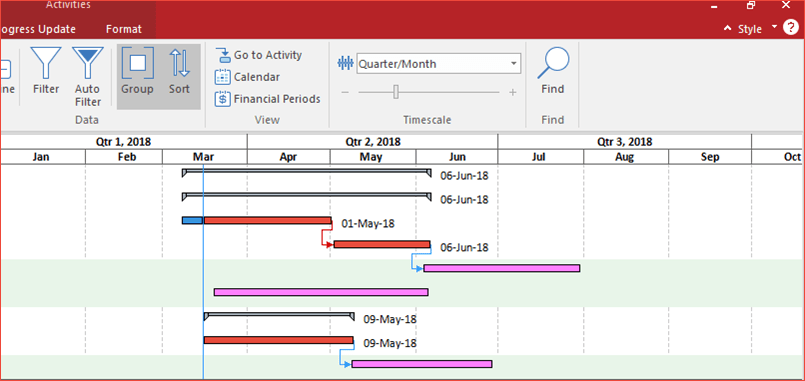Select the pink bar spanning June to July
This screenshot has height=381, width=805.
(x=502, y=268)
